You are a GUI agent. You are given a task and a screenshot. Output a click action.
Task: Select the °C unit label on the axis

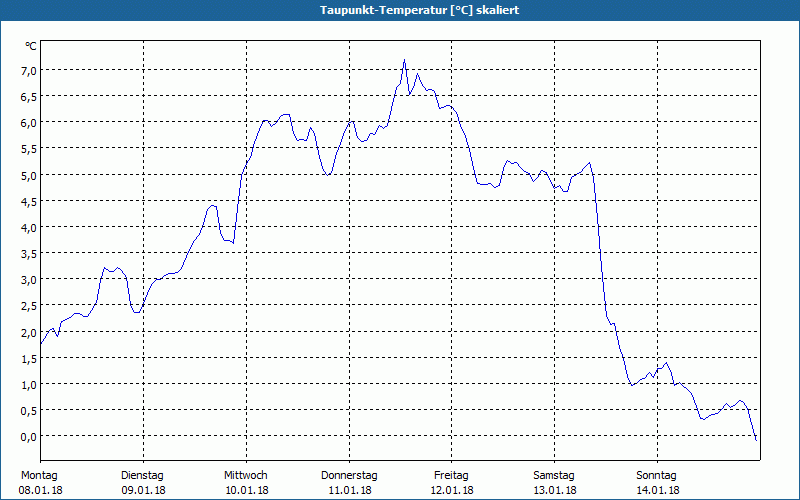[x=31, y=46]
